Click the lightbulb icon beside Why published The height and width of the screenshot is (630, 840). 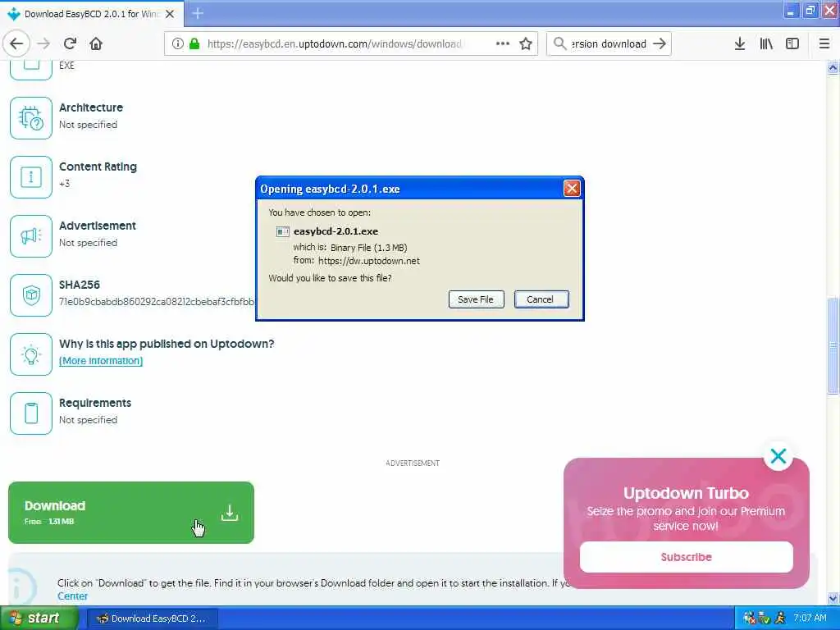pyautogui.click(x=31, y=354)
